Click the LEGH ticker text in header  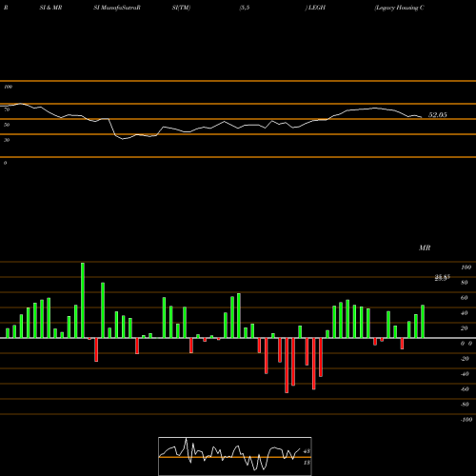(317, 8)
